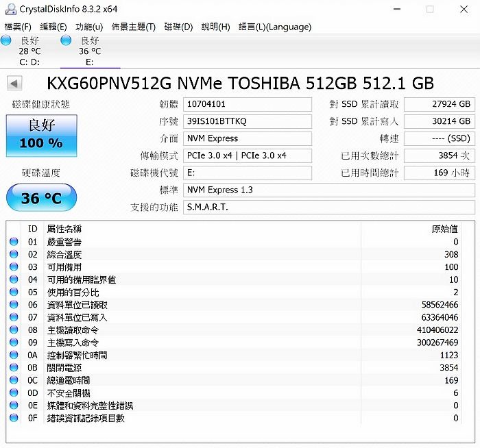Open the 說明(H) menu

coord(215,27)
